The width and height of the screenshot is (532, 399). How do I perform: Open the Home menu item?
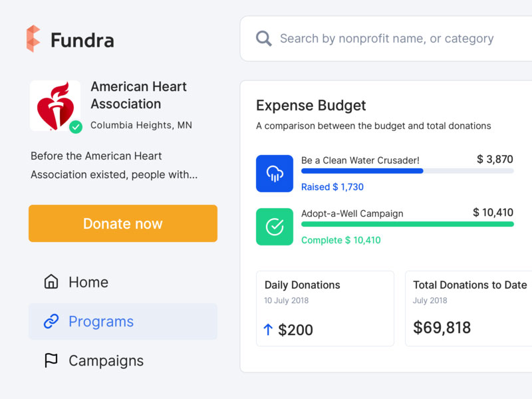(x=123, y=282)
